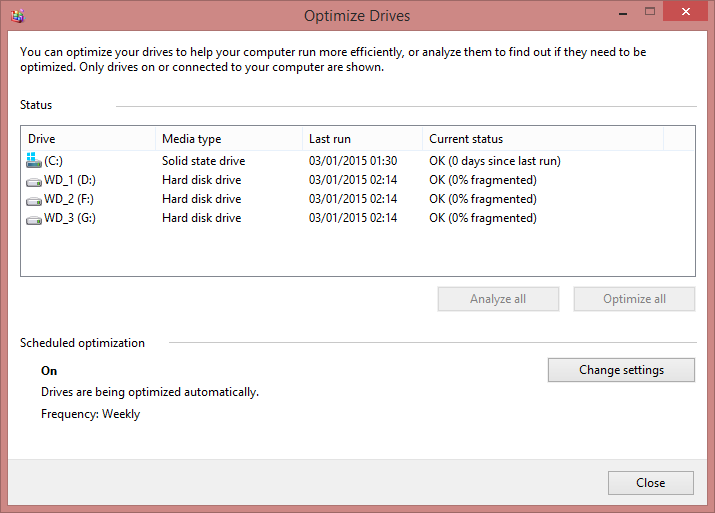The height and width of the screenshot is (513, 715).
Task: Click the WD_3 (G:) drive icon
Action: [x=35, y=218]
